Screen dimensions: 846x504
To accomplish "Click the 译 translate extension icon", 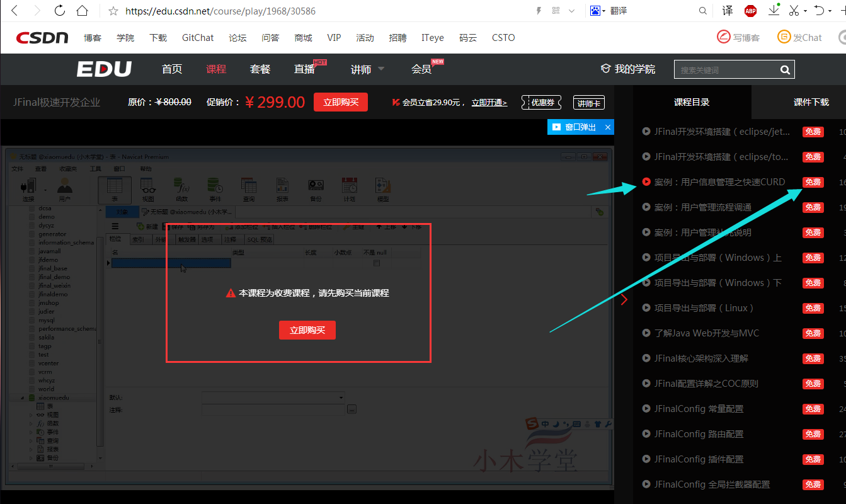I will [x=728, y=11].
